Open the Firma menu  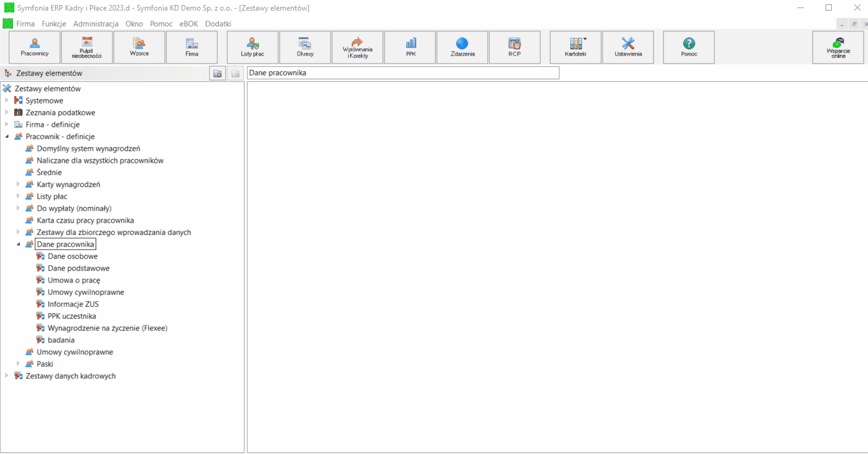[x=26, y=24]
